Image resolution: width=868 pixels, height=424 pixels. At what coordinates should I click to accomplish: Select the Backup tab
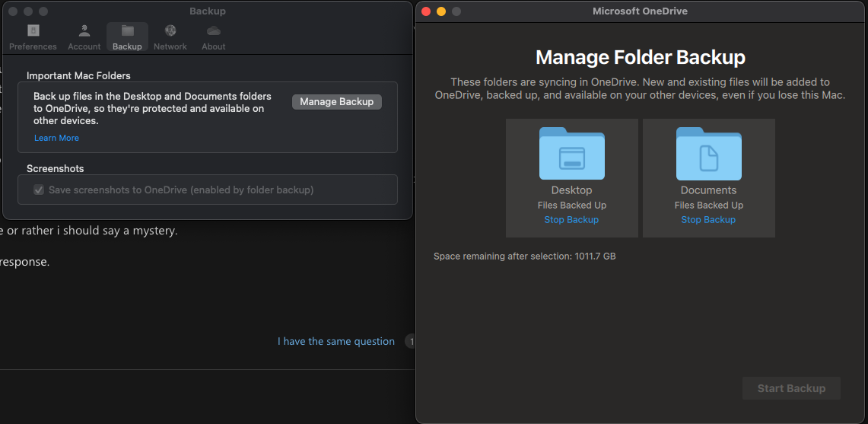coord(127,38)
